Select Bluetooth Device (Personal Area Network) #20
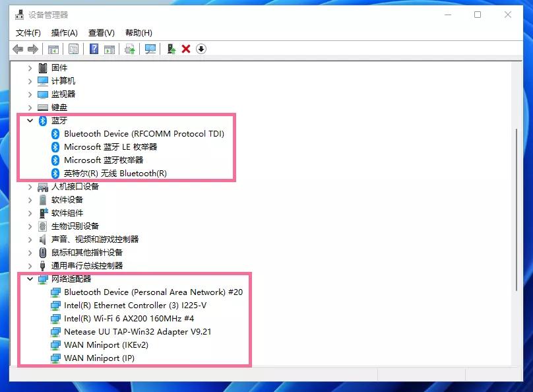This screenshot has width=533, height=392. (153, 292)
